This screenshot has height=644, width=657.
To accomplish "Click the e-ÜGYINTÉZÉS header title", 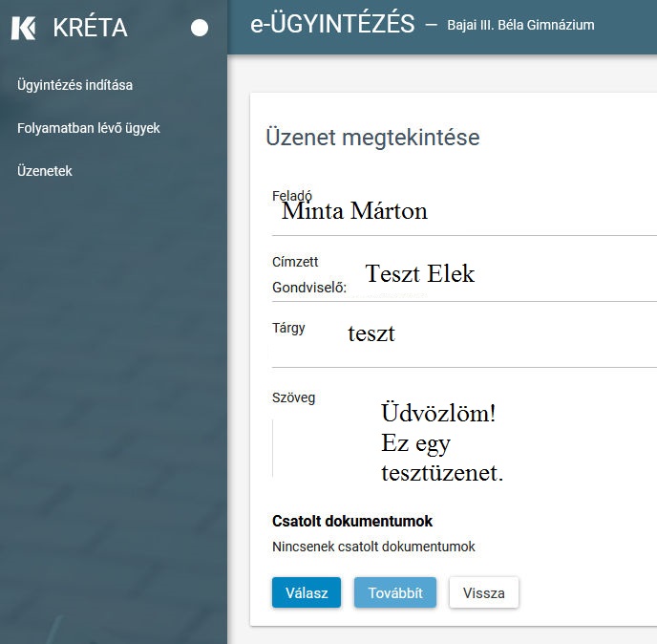I will tap(332, 25).
